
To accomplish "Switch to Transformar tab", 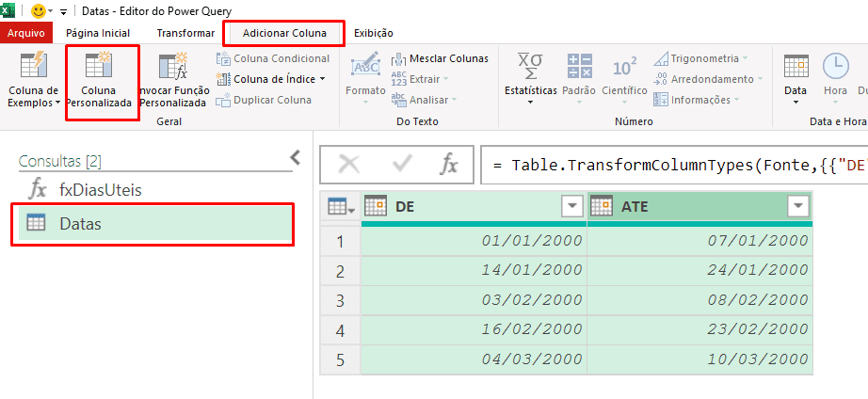I will [x=185, y=33].
